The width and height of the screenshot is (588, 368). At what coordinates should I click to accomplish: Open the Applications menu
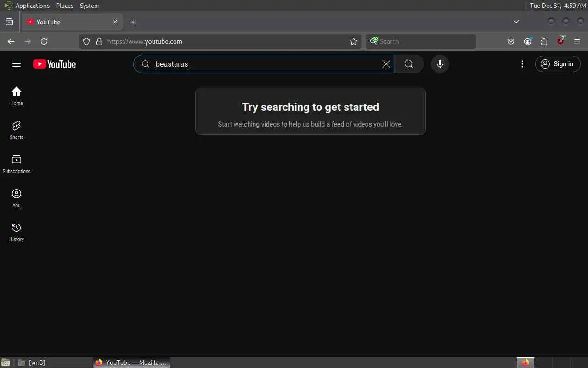(27, 6)
